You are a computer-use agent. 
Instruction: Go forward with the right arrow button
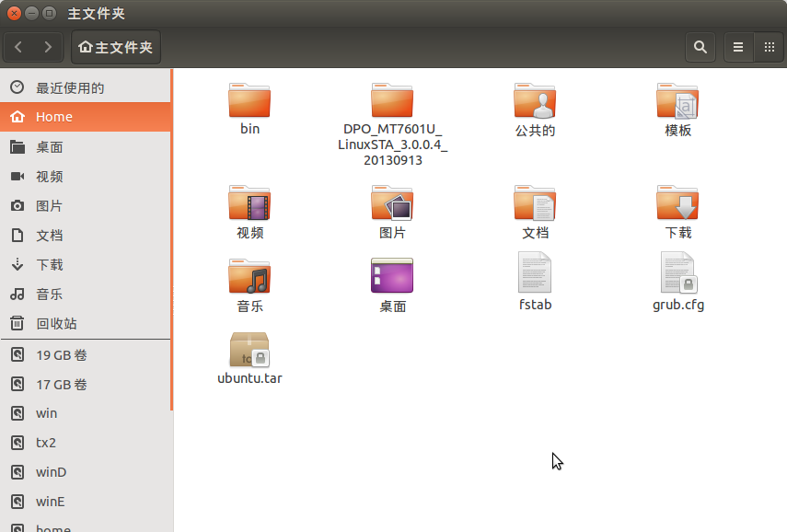point(48,47)
